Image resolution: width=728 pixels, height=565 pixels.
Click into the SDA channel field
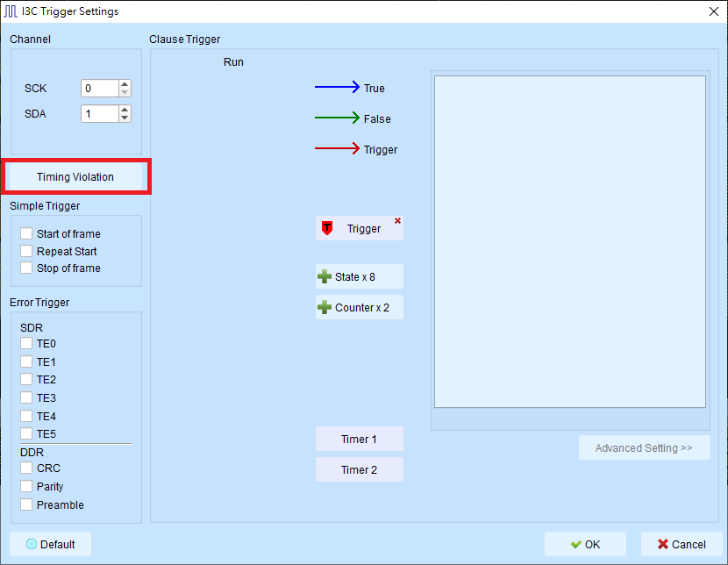point(100,114)
